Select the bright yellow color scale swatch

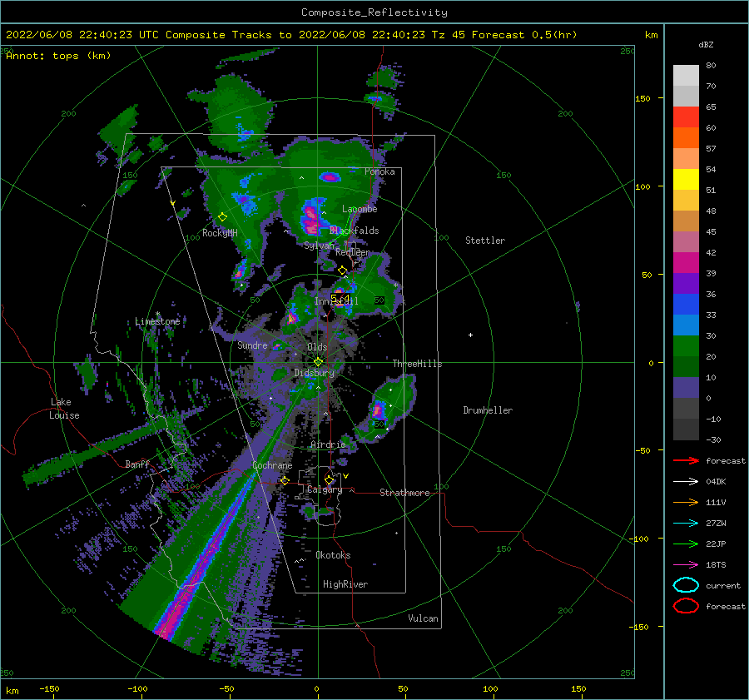point(686,179)
